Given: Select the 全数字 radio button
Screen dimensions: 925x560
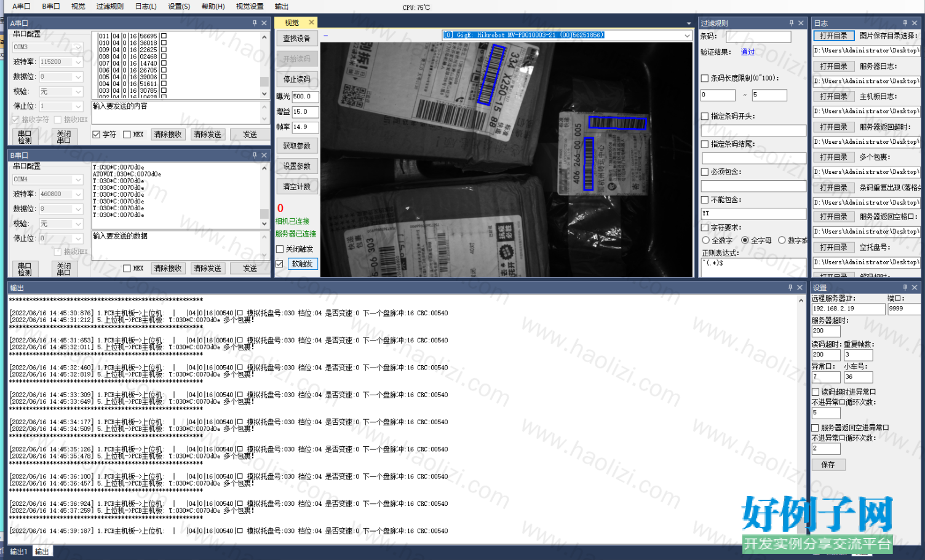Looking at the screenshot, I should coord(705,240).
